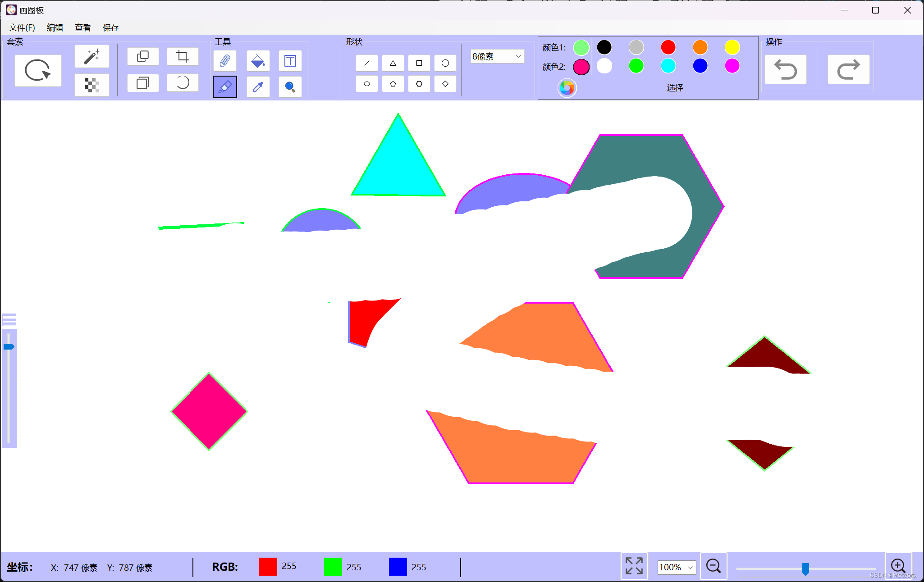Choose the hexagon shape
The image size is (924, 582).
pos(419,84)
